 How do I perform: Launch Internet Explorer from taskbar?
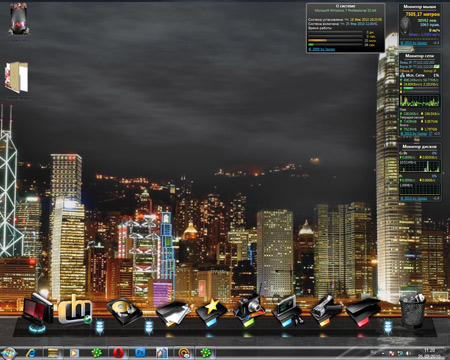tap(32, 353)
